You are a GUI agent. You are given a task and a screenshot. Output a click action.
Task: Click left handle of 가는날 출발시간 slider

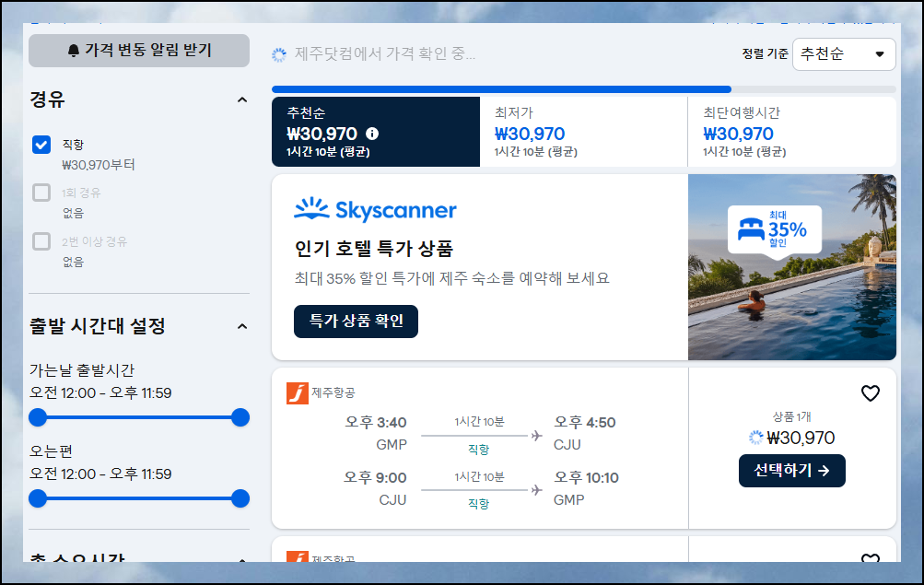pos(38,417)
